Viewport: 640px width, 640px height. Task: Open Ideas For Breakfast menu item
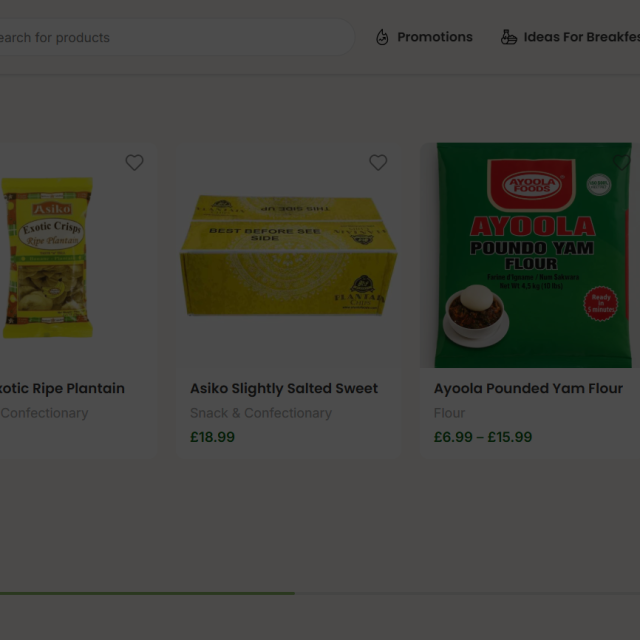coord(582,37)
